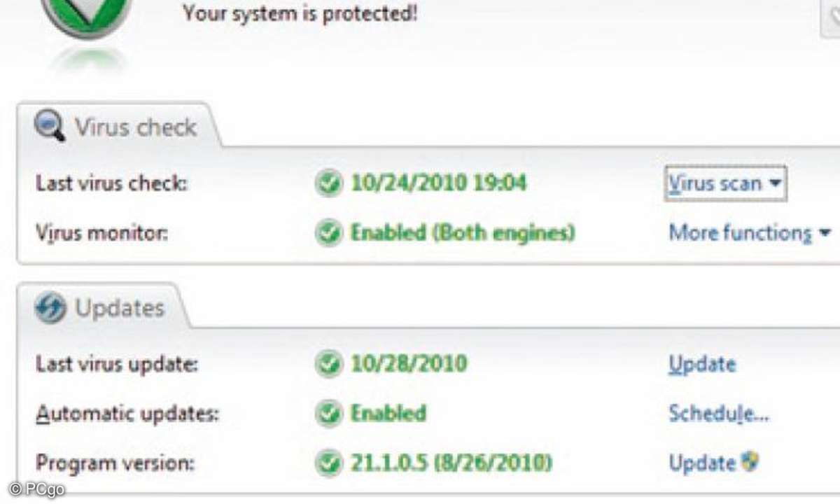This screenshot has width=840, height=504.
Task: Click the Update link for program version
Action: pyautogui.click(x=702, y=462)
